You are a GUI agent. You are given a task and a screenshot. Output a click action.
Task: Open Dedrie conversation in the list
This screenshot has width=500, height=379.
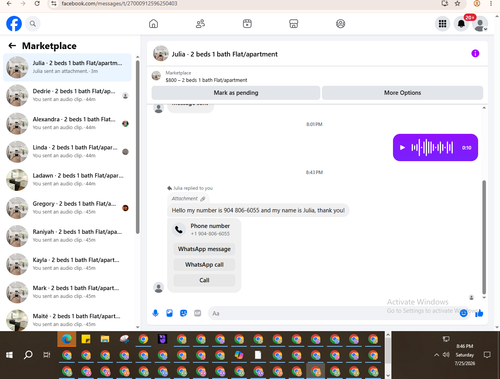[67, 95]
